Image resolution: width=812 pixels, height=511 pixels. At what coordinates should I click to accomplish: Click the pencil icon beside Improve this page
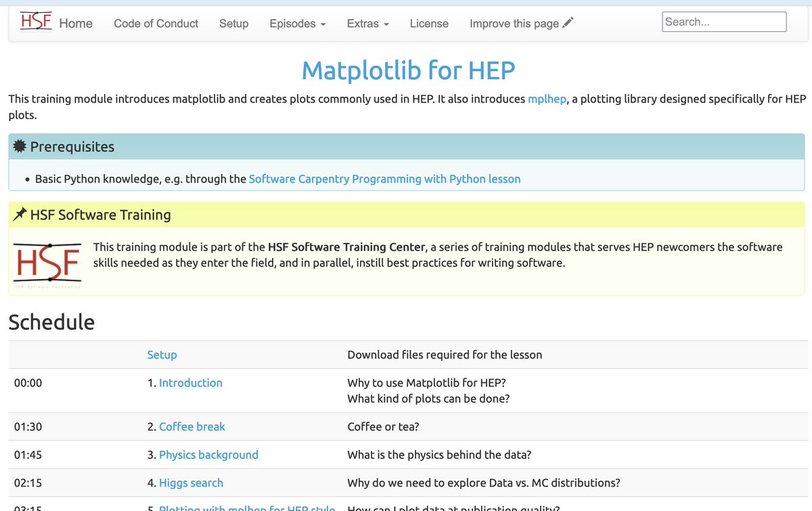[568, 23]
